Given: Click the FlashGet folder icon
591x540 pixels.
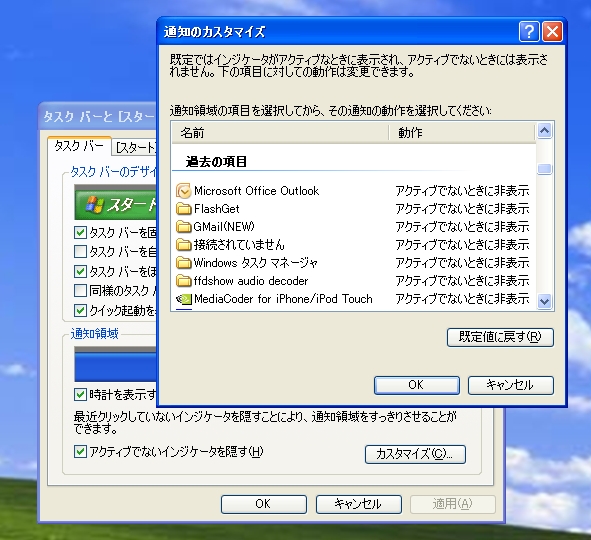Looking at the screenshot, I should pyautogui.click(x=184, y=209).
